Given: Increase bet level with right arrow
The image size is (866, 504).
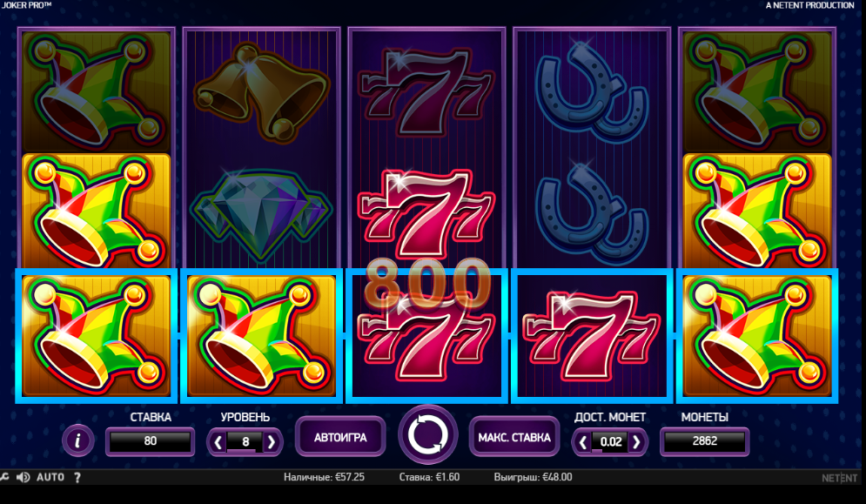Looking at the screenshot, I should pos(272,441).
